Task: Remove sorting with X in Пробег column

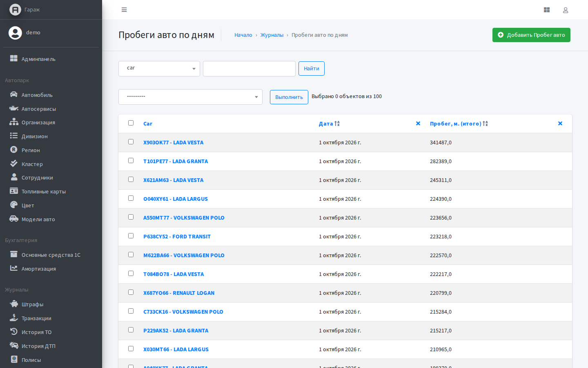Action: tap(560, 123)
